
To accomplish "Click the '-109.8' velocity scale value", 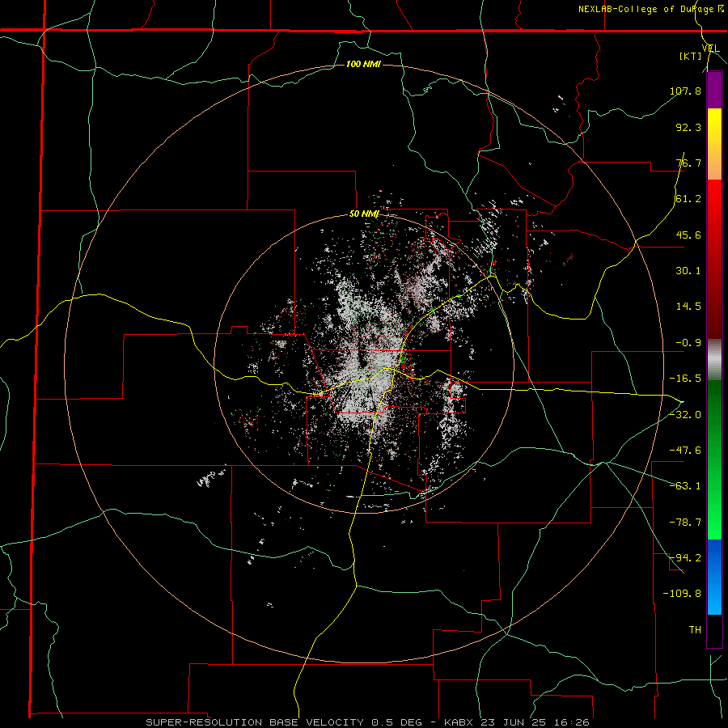I will (x=682, y=594).
